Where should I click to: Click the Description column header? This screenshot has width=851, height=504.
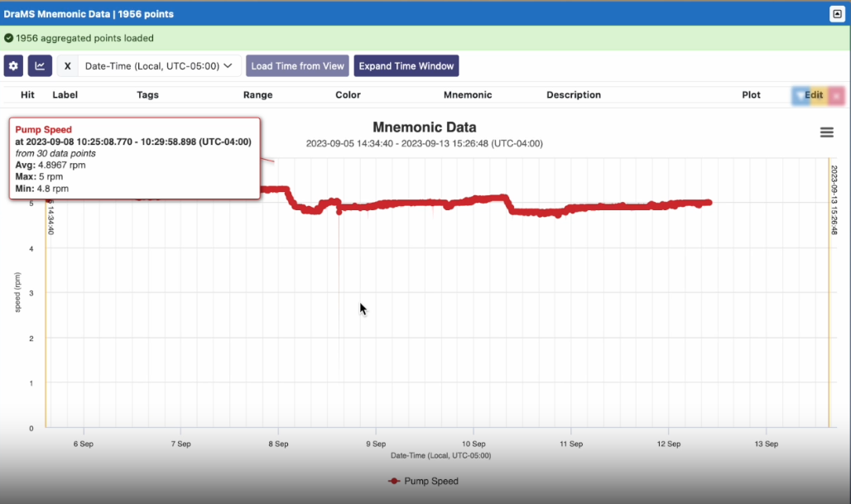(574, 95)
